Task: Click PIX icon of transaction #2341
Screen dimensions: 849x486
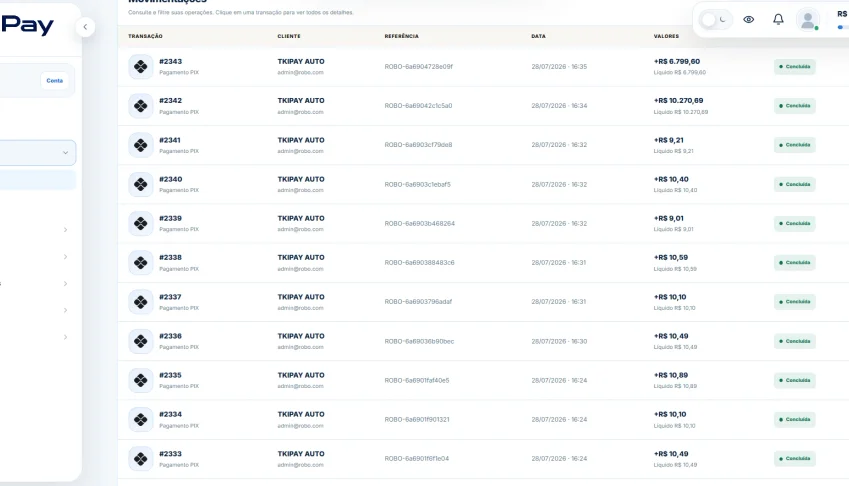Action: coord(141,145)
